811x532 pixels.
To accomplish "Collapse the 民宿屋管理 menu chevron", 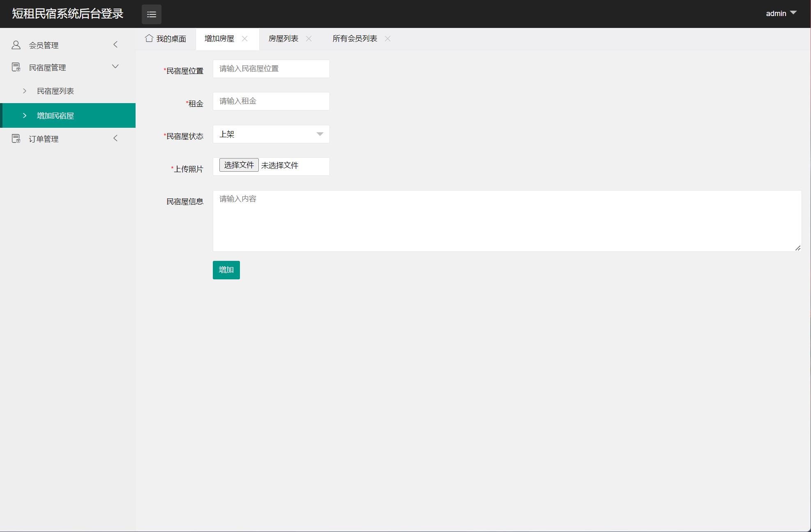I will [x=115, y=67].
